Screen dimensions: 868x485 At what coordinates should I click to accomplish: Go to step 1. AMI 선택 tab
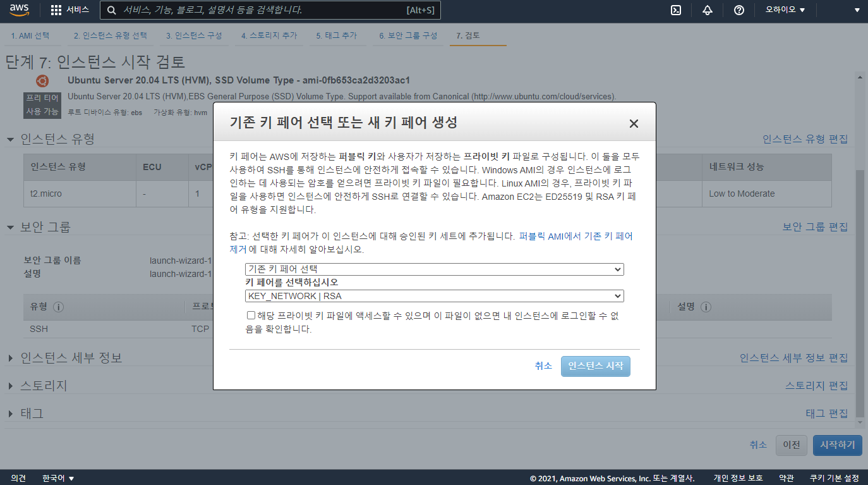tap(30, 36)
